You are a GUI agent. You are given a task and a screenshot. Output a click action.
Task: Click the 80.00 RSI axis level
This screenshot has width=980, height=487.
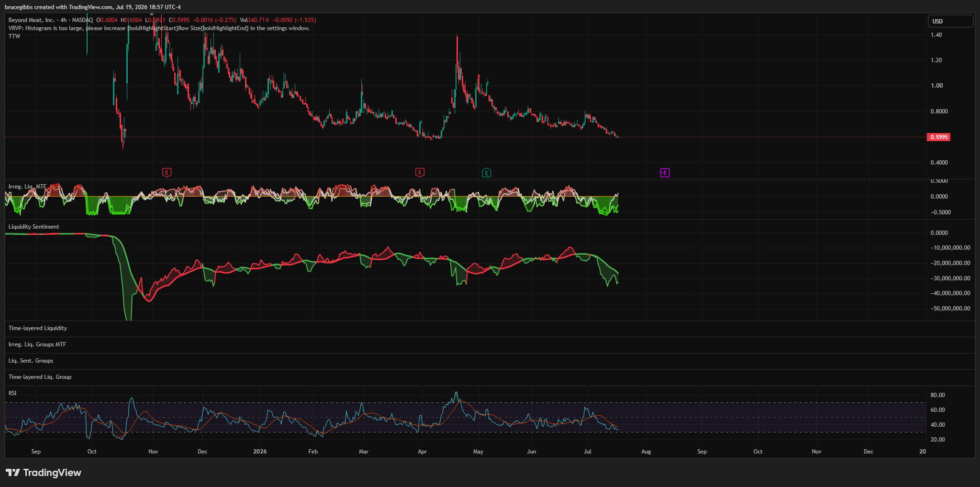tap(937, 395)
